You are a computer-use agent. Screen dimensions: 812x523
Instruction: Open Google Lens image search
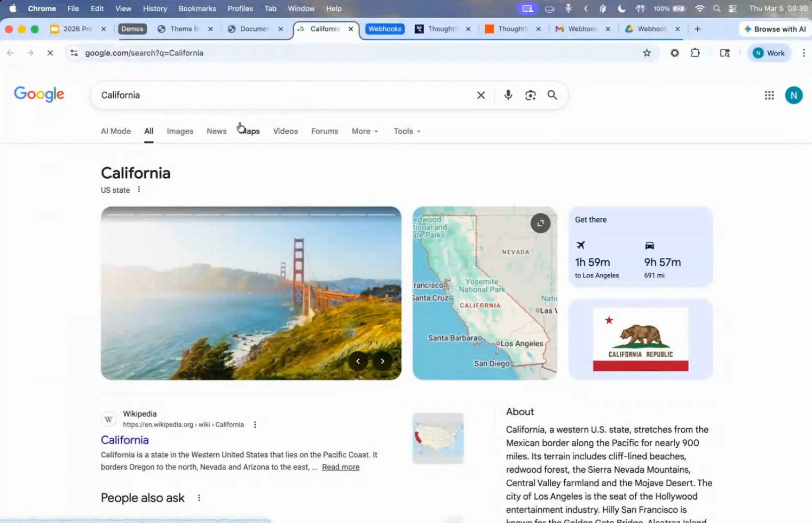(x=530, y=95)
